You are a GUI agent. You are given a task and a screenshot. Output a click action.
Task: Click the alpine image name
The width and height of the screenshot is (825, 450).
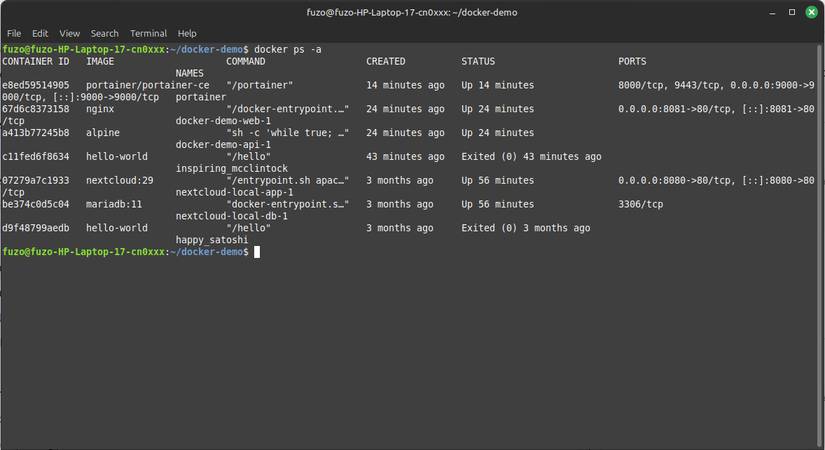pos(103,133)
